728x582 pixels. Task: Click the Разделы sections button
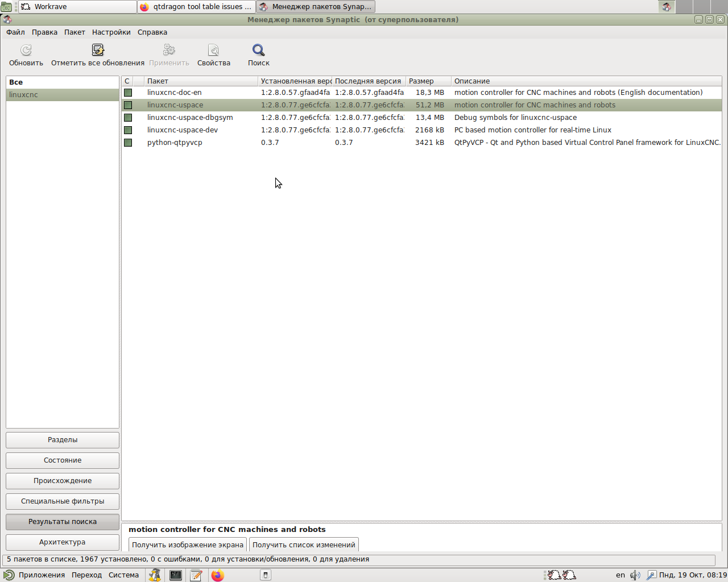click(x=63, y=440)
